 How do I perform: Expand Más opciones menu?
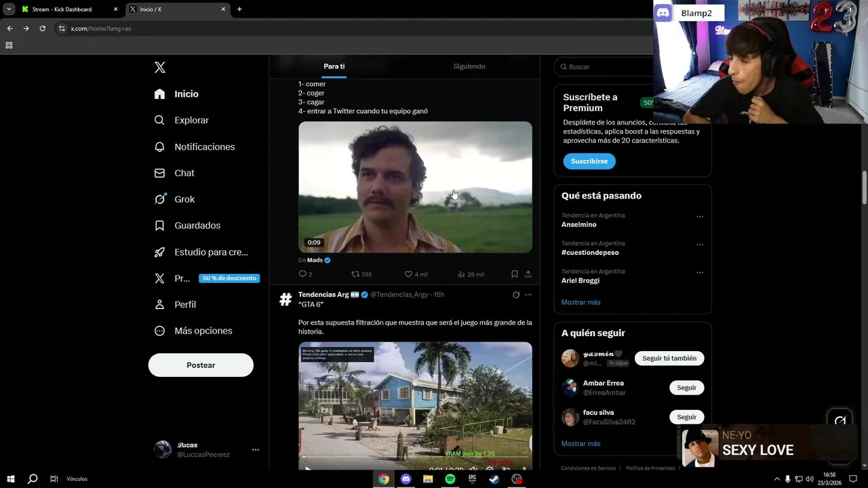click(x=193, y=331)
